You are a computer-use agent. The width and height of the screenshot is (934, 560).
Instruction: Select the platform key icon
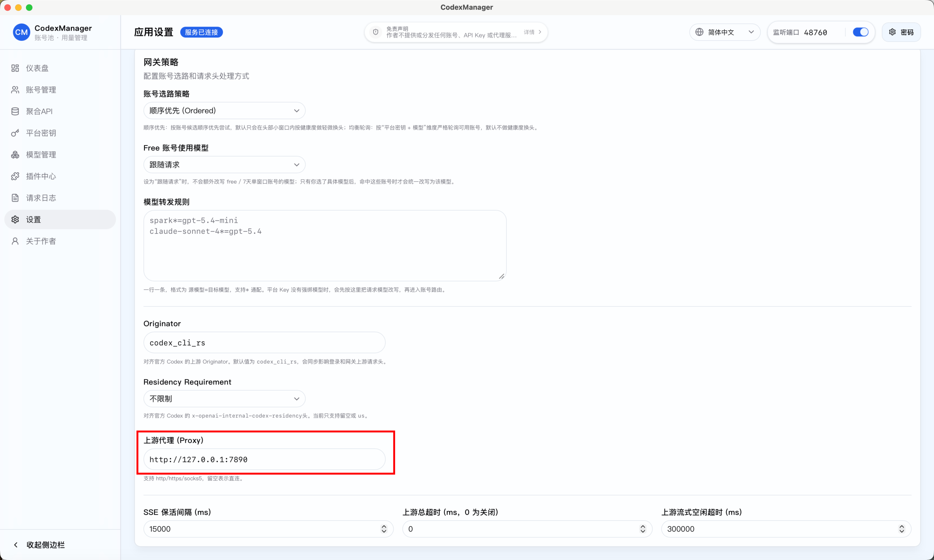[15, 133]
